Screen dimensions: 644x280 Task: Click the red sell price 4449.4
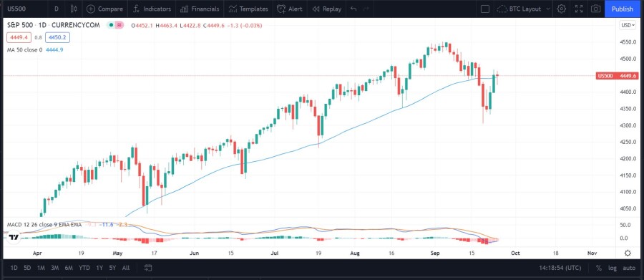pyautogui.click(x=19, y=37)
